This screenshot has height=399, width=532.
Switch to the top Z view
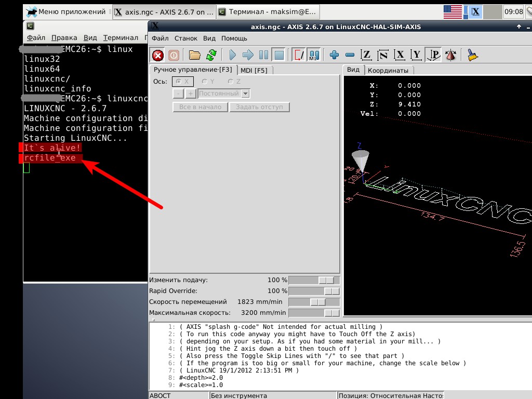click(366, 55)
